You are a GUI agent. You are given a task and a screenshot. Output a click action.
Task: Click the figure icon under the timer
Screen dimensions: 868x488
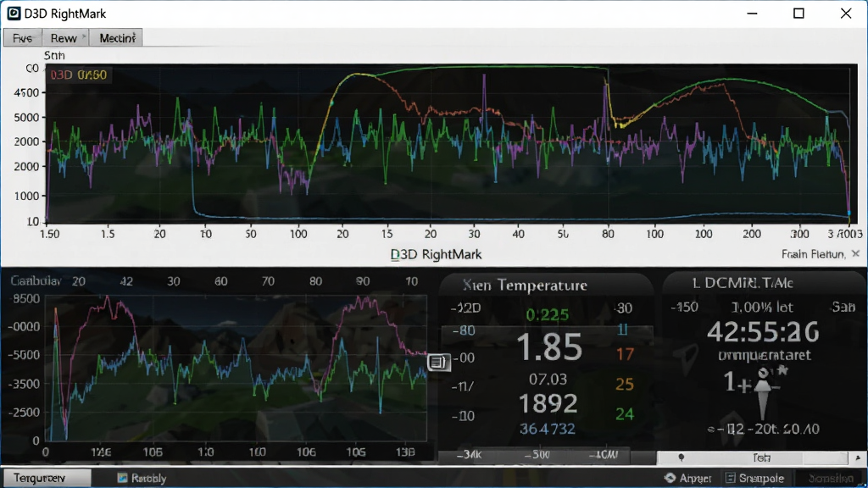click(764, 391)
